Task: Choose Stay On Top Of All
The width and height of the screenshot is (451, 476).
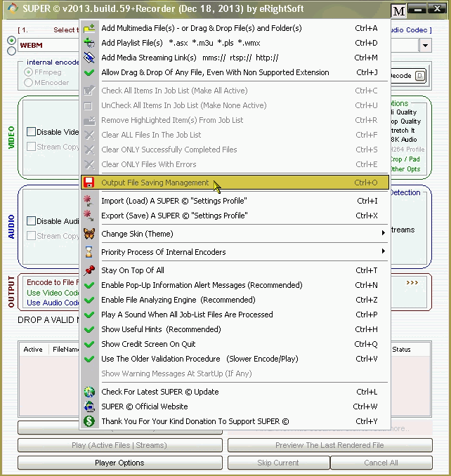Action: click(x=235, y=270)
